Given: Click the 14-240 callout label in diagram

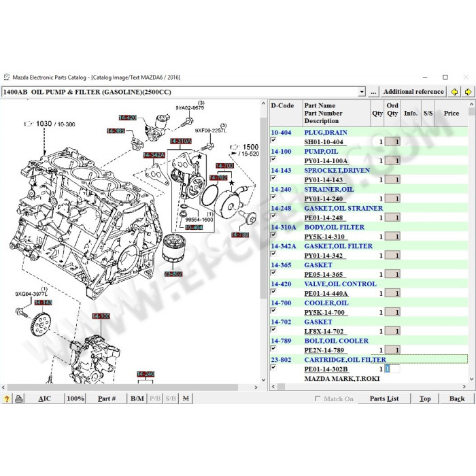Looking at the screenshot, I should click(146, 374).
